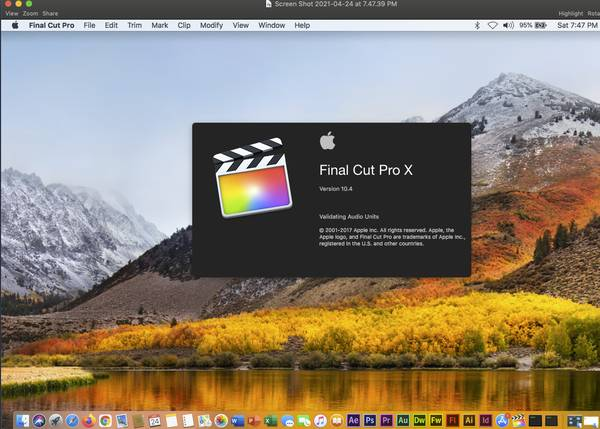The width and height of the screenshot is (600, 429).
Task: Launch Google Chrome from the dock
Action: (x=105, y=421)
